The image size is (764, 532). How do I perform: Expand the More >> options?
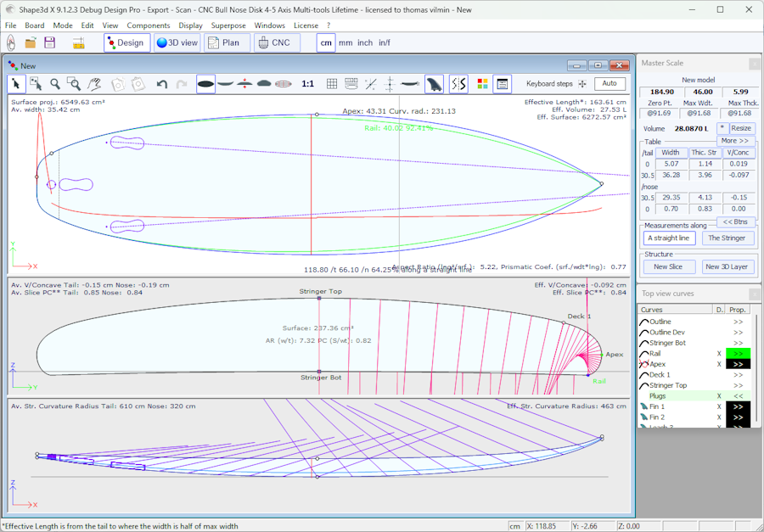735,141
